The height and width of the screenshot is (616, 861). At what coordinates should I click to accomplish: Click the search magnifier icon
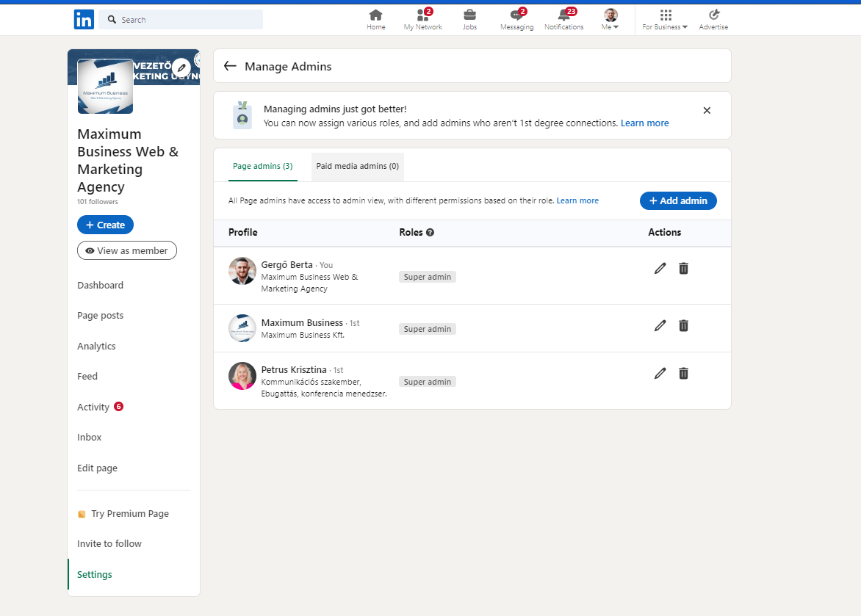pyautogui.click(x=112, y=20)
